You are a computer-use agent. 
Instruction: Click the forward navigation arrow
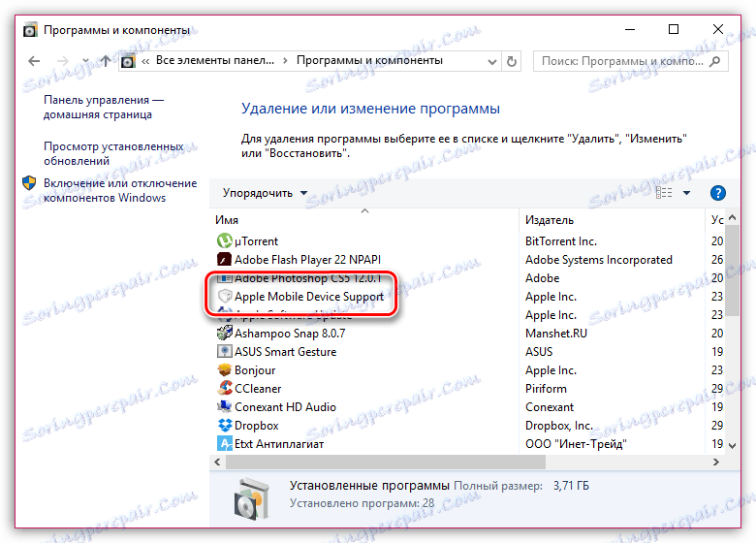63,61
